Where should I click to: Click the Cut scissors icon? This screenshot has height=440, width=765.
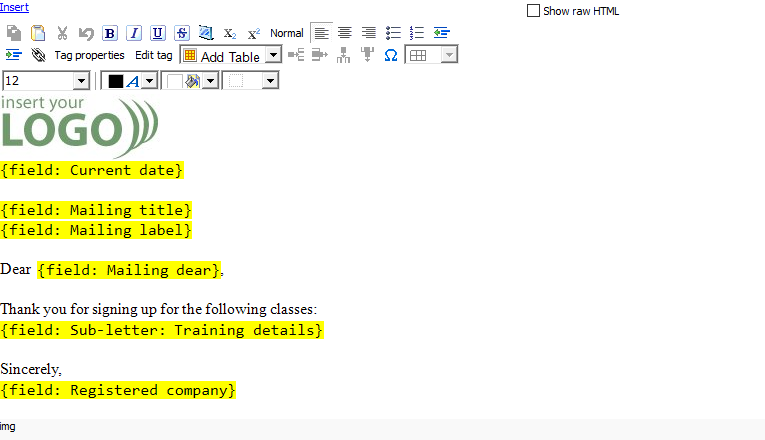tap(62, 33)
